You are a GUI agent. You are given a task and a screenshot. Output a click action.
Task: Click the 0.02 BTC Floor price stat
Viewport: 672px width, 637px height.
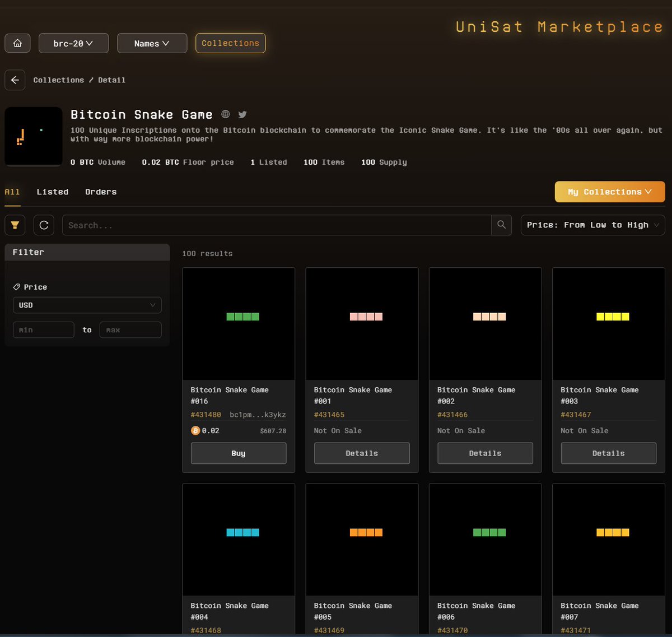pyautogui.click(x=188, y=162)
